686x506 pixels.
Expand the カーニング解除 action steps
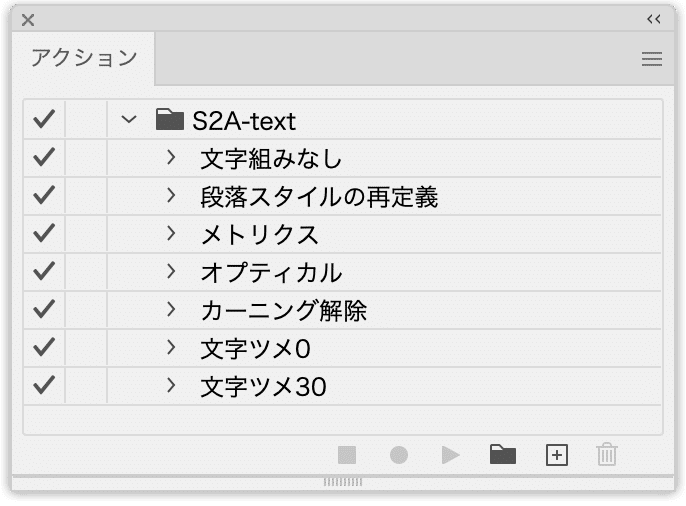(x=171, y=309)
